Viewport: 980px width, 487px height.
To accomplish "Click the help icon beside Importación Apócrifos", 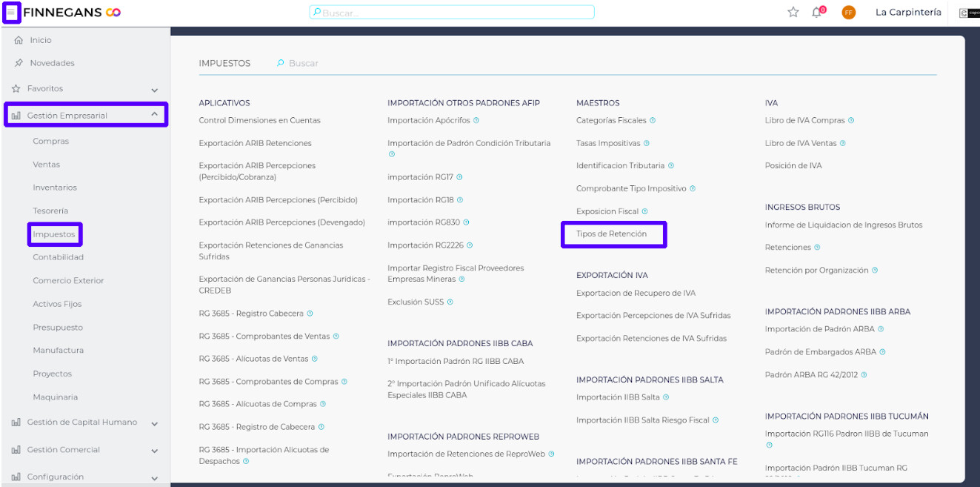I will (x=476, y=120).
